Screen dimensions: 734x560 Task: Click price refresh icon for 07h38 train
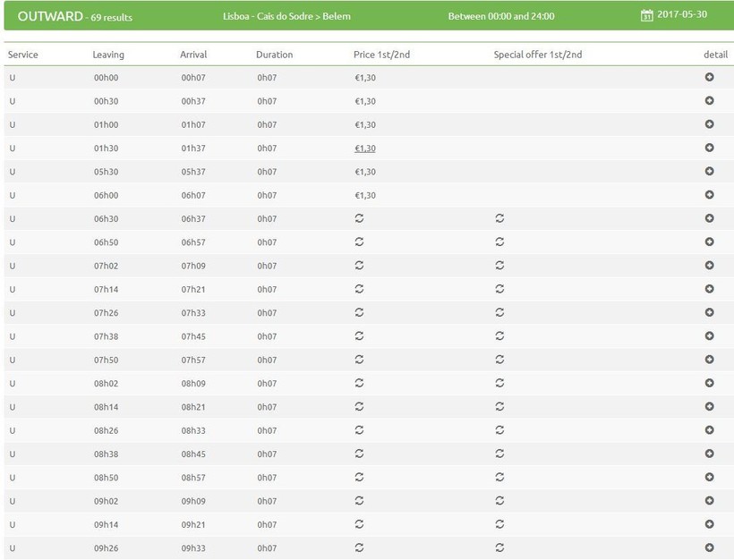tap(359, 335)
